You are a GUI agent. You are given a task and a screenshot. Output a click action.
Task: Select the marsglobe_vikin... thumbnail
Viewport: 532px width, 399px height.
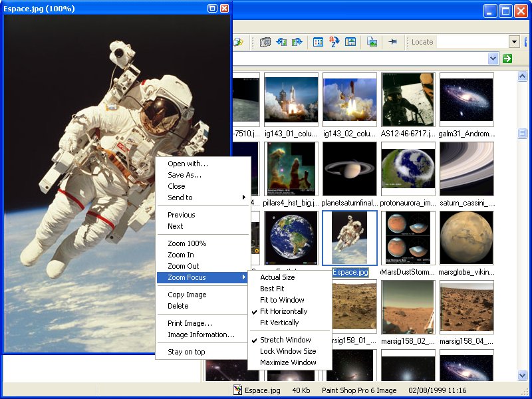(x=467, y=238)
